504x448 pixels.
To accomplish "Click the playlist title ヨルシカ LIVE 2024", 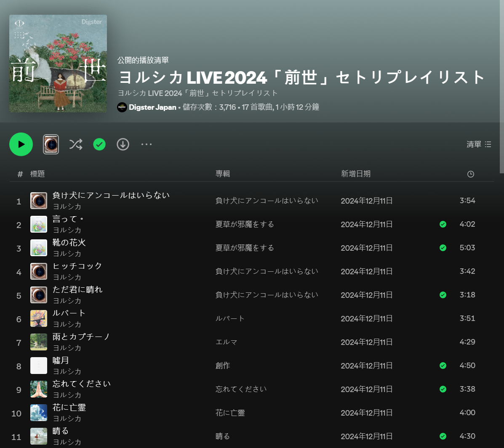I will pos(302,77).
